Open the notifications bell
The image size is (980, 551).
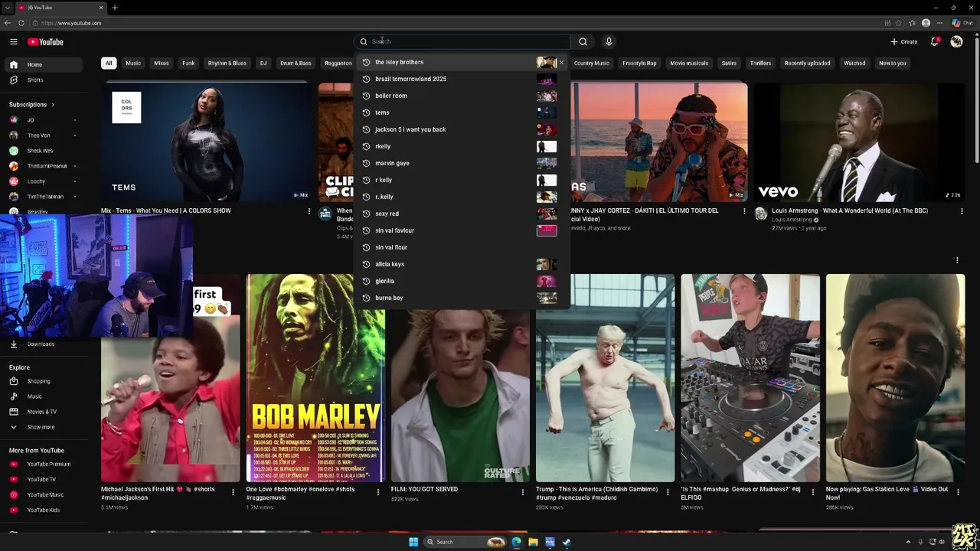[935, 41]
